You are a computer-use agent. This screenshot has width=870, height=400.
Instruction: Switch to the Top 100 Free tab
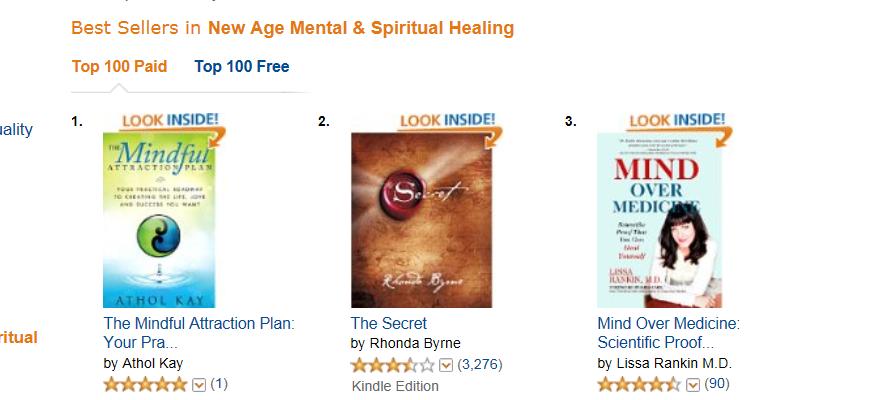pyautogui.click(x=241, y=67)
